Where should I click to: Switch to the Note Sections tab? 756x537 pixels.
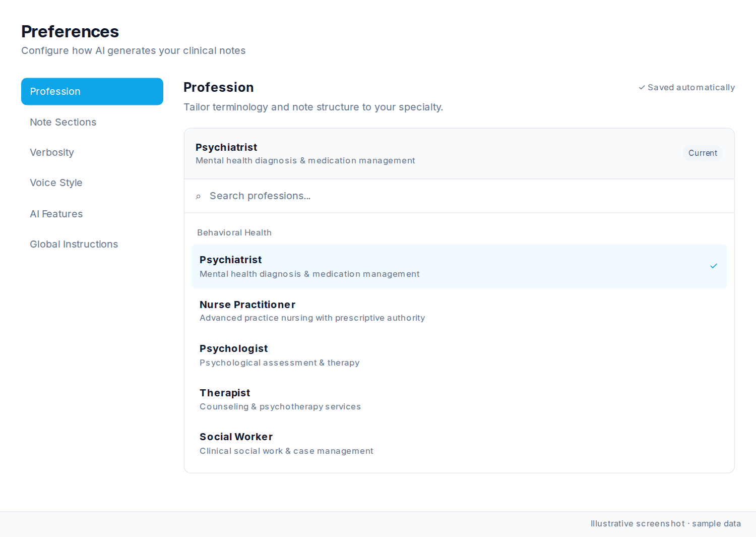[x=92, y=122]
